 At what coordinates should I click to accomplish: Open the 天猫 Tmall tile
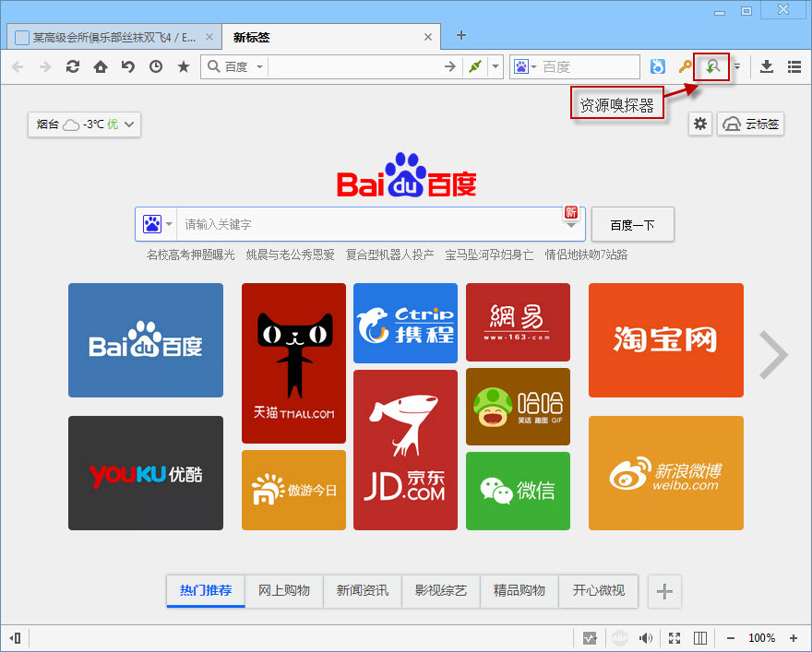pos(293,362)
